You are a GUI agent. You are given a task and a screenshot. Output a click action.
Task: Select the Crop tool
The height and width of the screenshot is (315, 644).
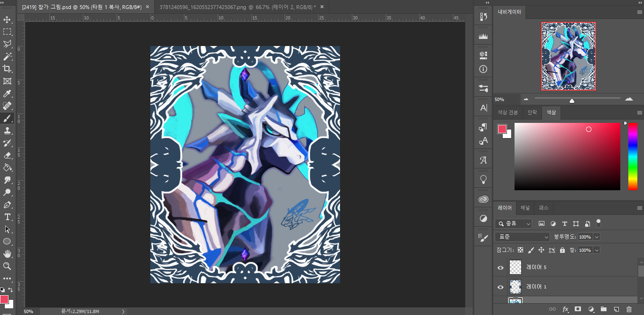coord(7,69)
